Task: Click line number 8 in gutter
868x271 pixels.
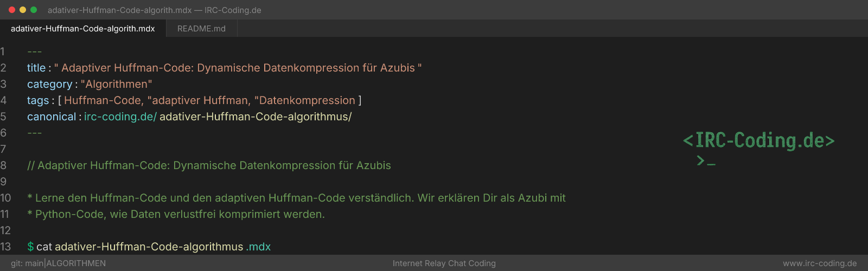Action: click(3, 165)
